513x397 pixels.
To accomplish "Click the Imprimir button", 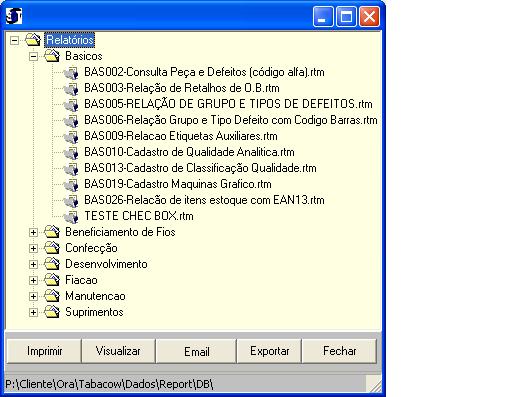I will click(44, 351).
